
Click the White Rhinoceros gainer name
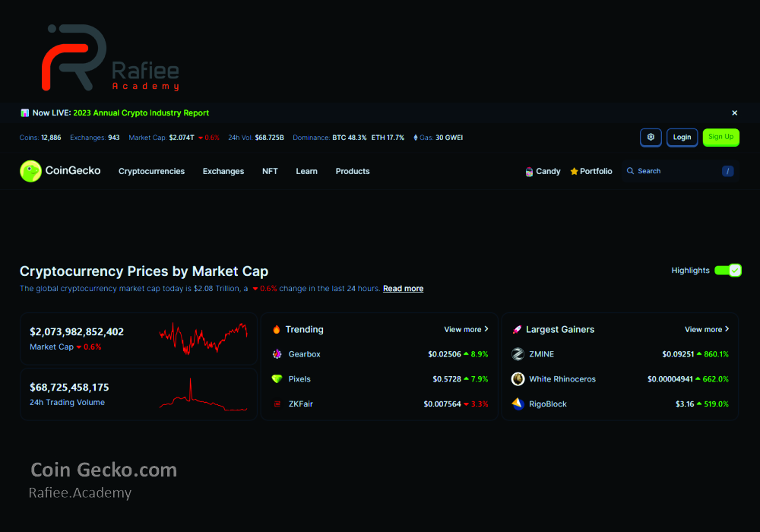click(x=562, y=379)
